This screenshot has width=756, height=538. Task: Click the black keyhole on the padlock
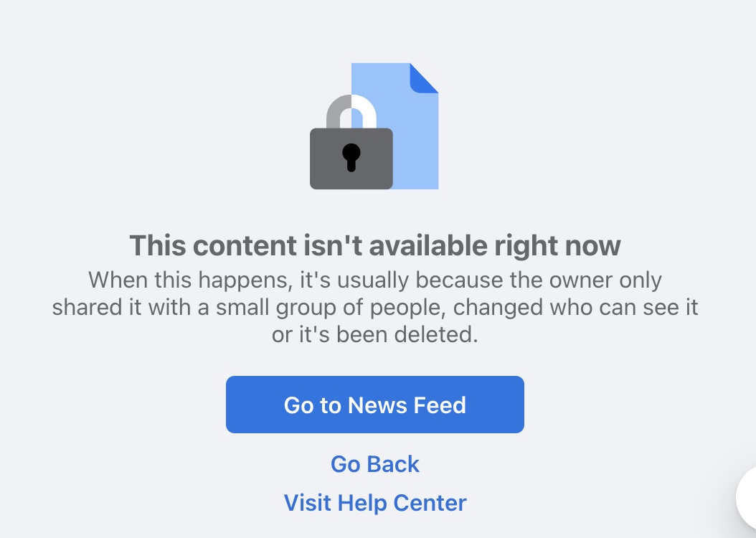point(351,157)
